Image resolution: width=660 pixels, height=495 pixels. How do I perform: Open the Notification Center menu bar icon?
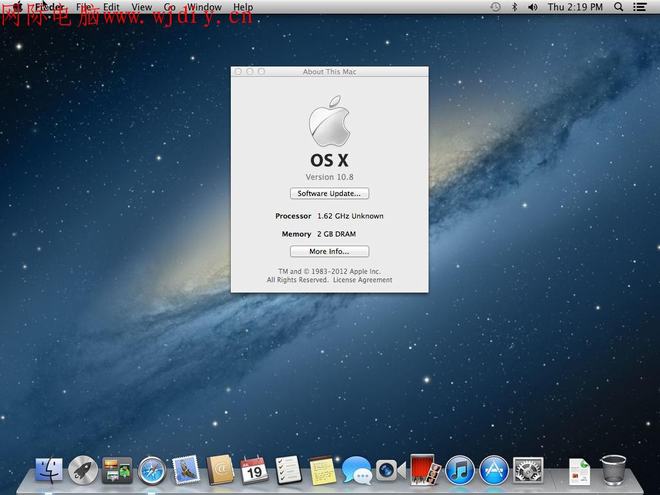[642, 7]
